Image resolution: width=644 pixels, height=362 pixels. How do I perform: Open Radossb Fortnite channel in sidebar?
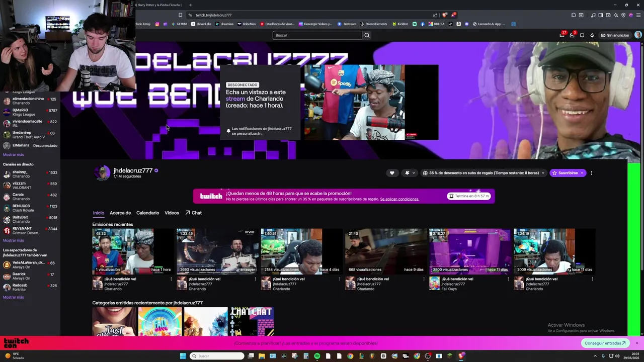(x=30, y=287)
